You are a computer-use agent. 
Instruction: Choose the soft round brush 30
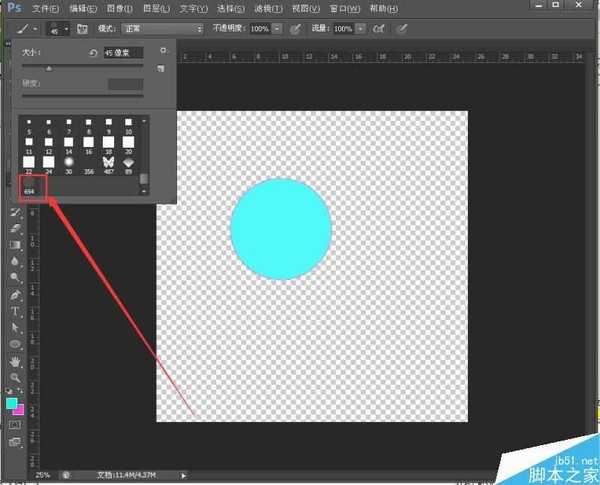(x=68, y=161)
